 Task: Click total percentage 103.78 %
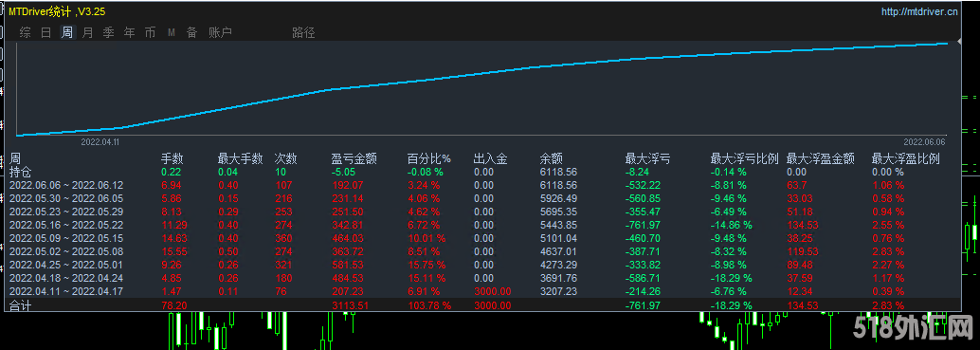click(x=428, y=305)
